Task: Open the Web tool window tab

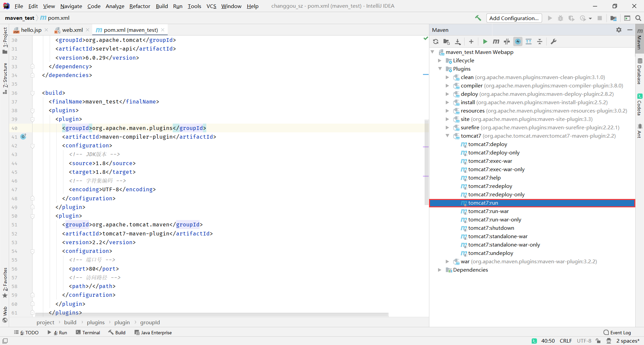Action: pyautogui.click(x=5, y=315)
